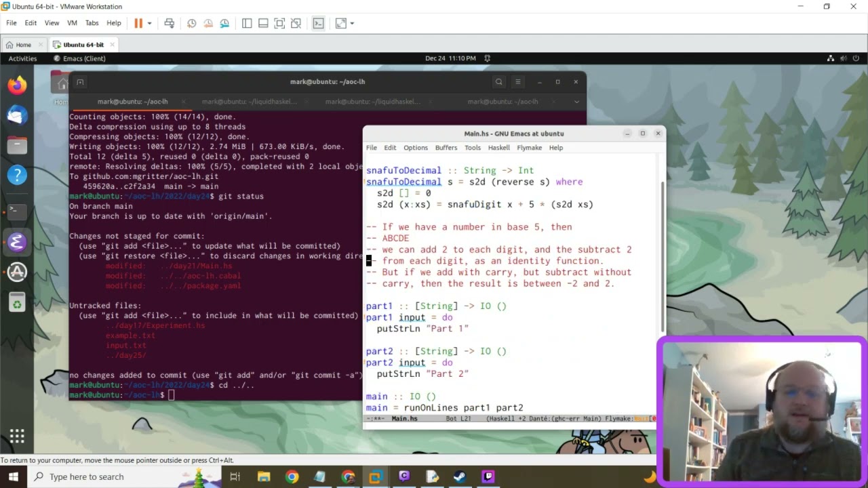This screenshot has width=868, height=488.
Task: Enter full screen mode via the toolbar icon
Action: (279, 23)
